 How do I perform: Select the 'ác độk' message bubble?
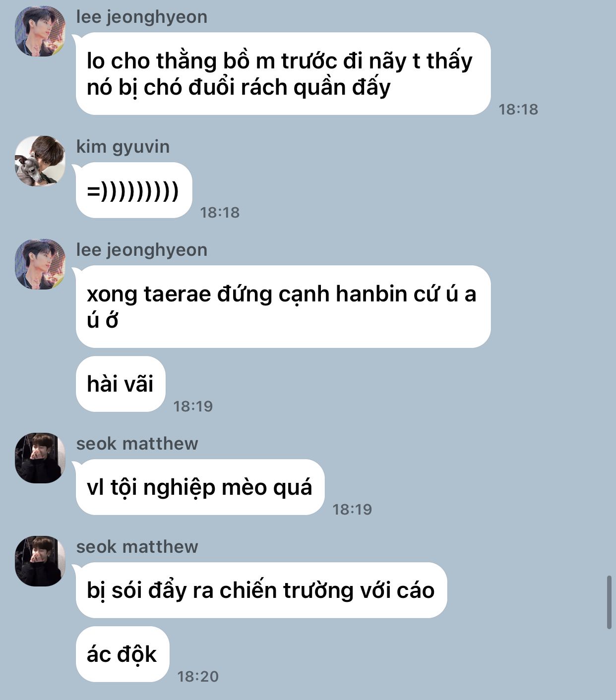(x=122, y=654)
